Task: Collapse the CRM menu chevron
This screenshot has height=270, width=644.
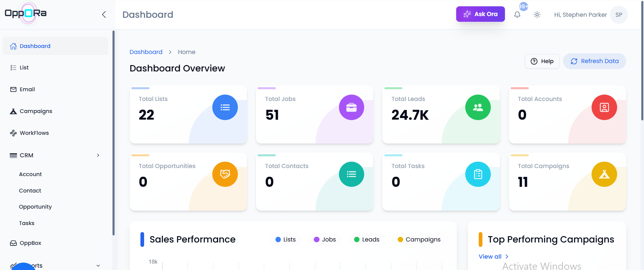Action: tap(98, 155)
